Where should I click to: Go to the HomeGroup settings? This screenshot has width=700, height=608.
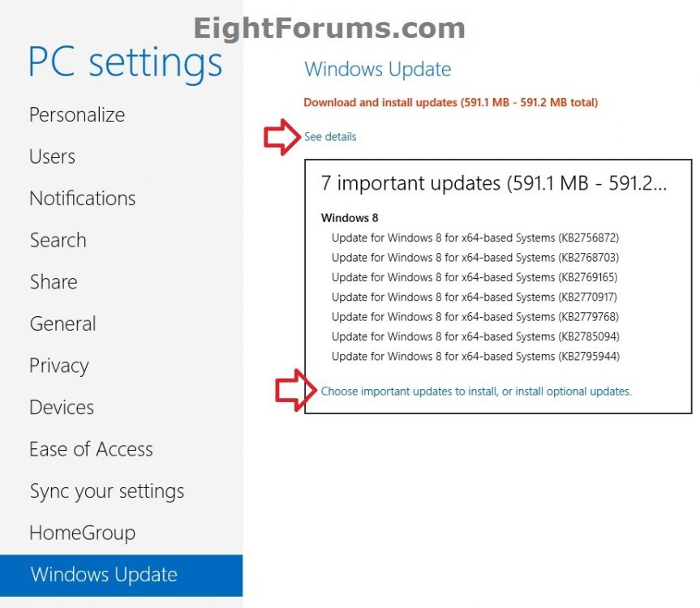point(82,533)
